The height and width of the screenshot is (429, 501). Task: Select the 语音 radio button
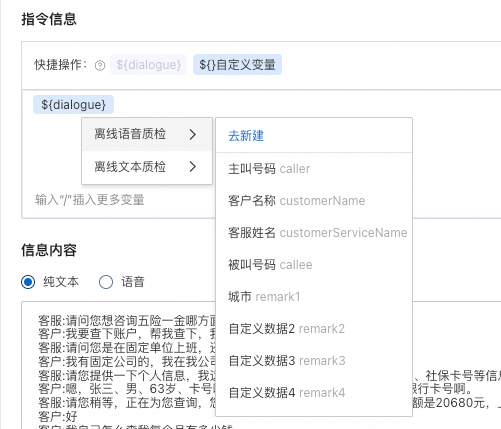[x=106, y=282]
